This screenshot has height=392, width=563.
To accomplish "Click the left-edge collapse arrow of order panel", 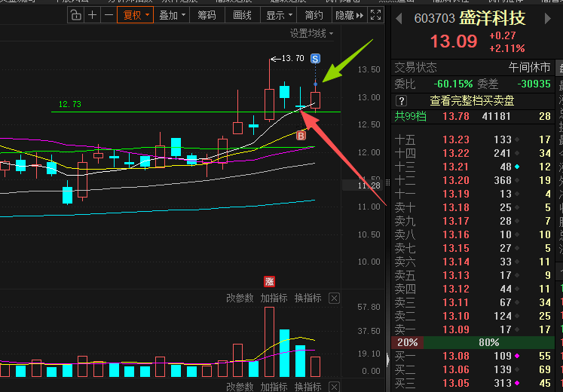I will 388,360.
